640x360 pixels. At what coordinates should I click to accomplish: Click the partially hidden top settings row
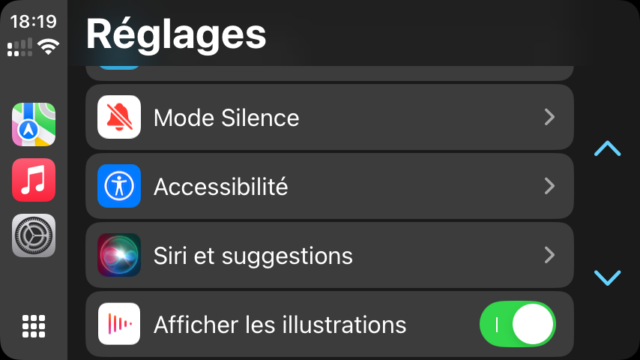329,73
